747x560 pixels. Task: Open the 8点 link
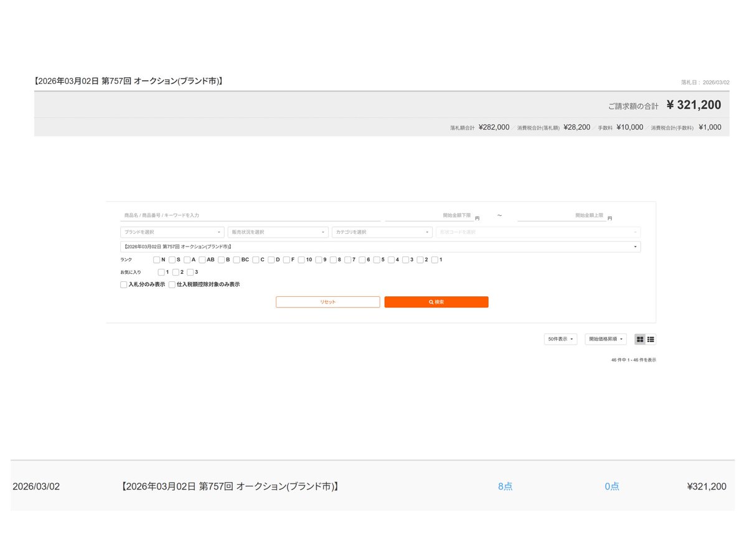505,487
